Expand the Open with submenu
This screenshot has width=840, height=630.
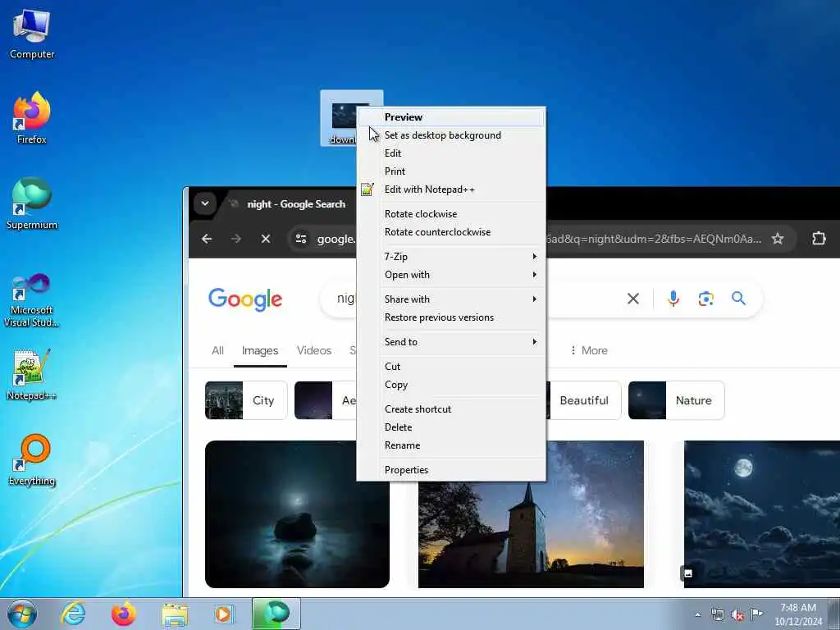pos(452,275)
